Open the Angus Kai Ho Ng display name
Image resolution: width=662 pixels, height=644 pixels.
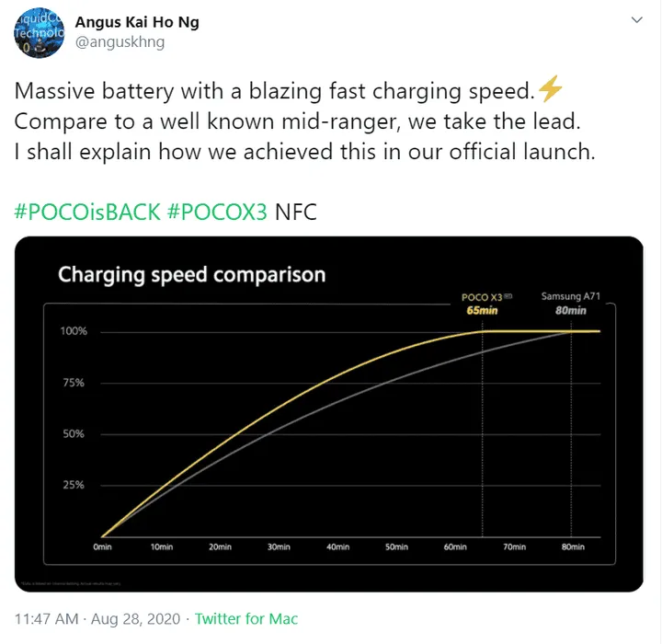click(139, 23)
